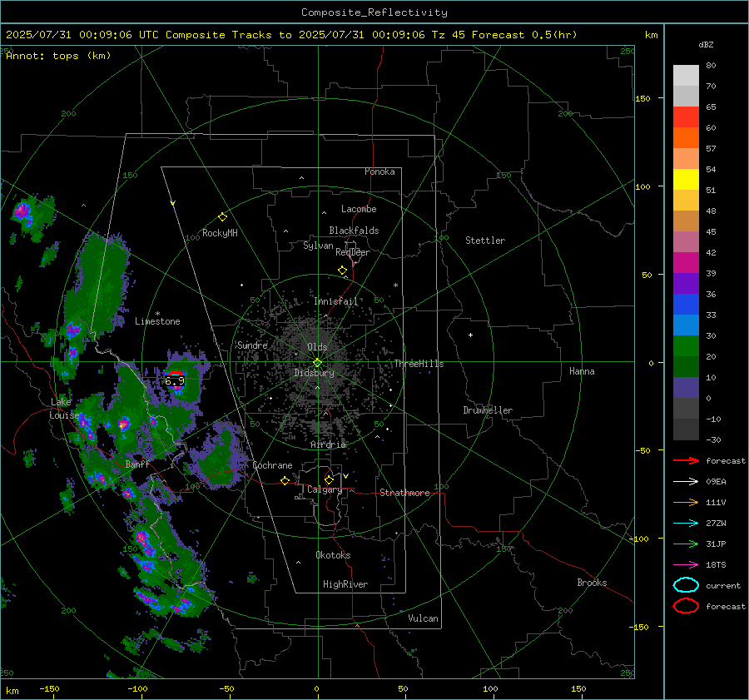
Task: Click the green 31JP arrow in legend
Action: click(x=686, y=544)
